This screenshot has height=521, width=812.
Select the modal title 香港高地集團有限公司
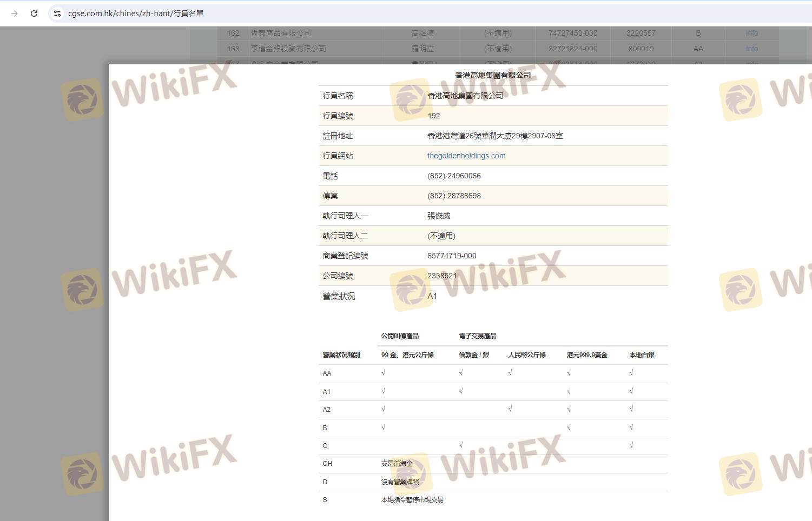coord(493,75)
